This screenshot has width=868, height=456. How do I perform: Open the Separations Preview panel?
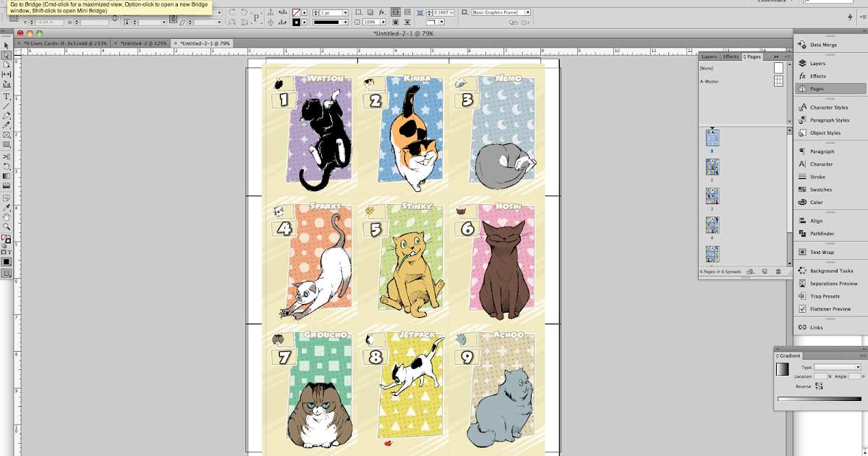(830, 284)
